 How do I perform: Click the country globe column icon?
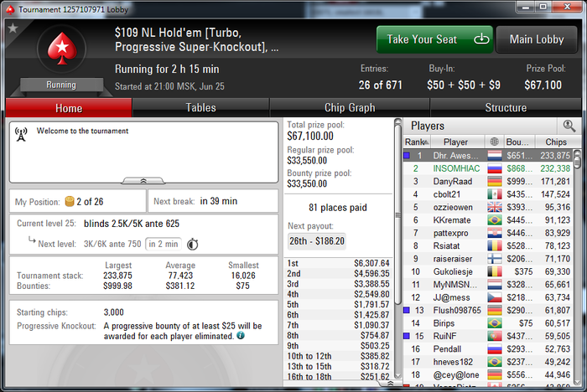click(x=494, y=142)
